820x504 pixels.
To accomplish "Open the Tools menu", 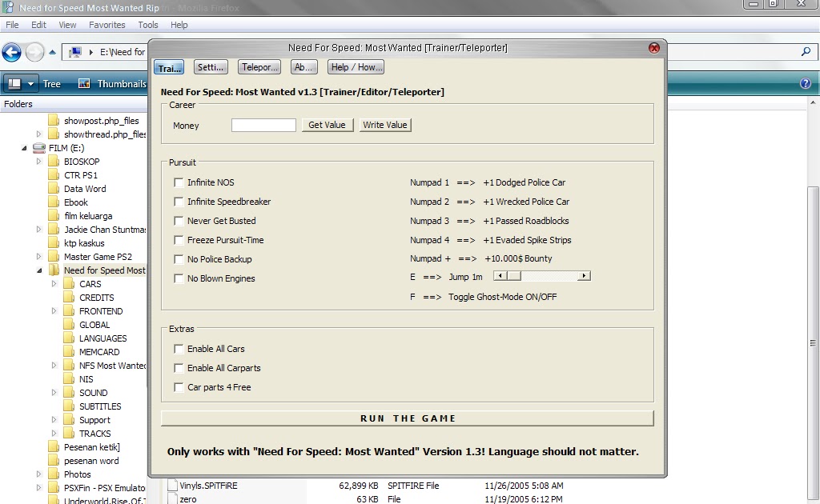I will pyautogui.click(x=148, y=25).
